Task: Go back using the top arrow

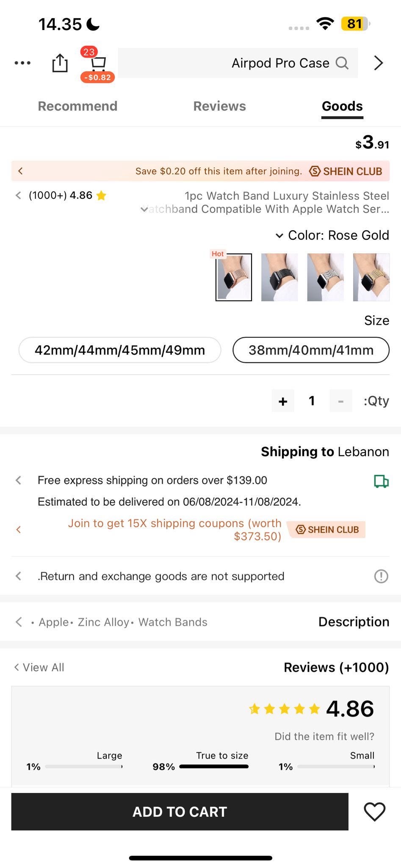Action: pyautogui.click(x=378, y=63)
